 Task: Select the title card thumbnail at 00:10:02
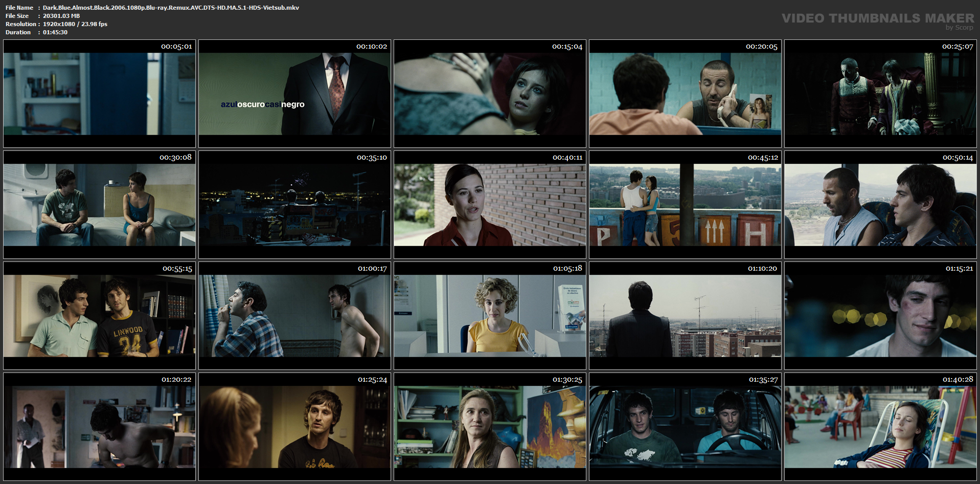[294, 94]
